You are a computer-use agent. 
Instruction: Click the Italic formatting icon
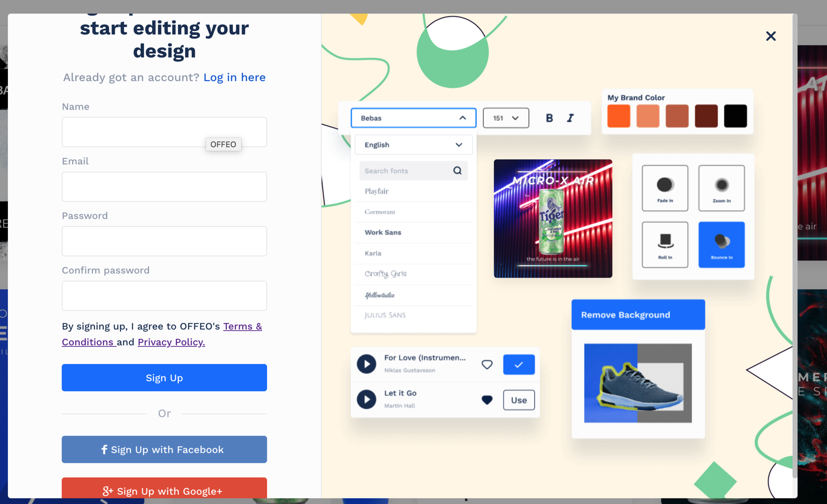coord(570,118)
